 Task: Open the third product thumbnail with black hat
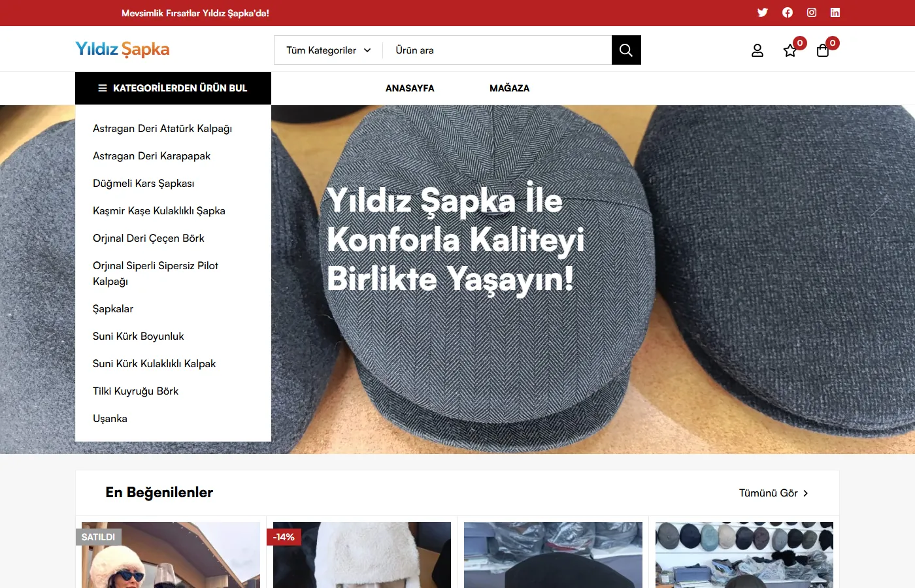[x=553, y=555]
